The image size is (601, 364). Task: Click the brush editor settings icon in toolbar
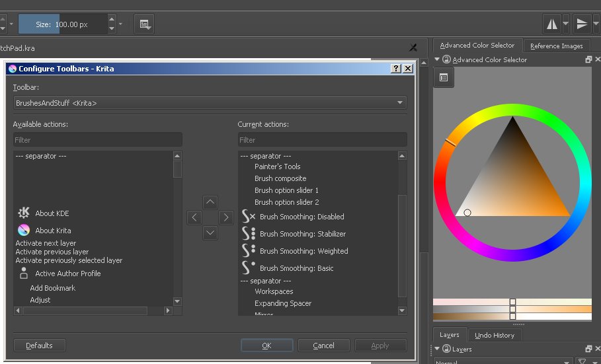(145, 24)
